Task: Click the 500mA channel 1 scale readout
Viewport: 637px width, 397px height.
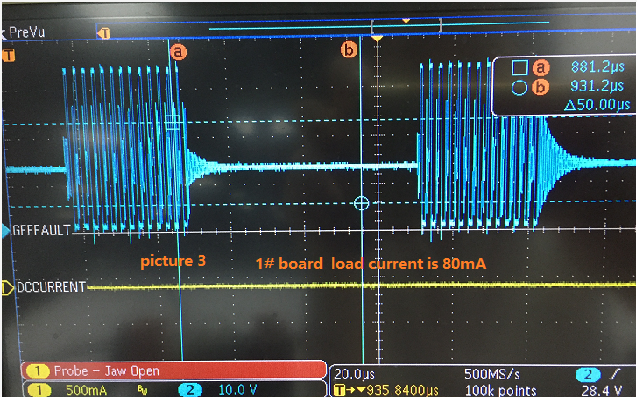Action: pyautogui.click(x=87, y=390)
